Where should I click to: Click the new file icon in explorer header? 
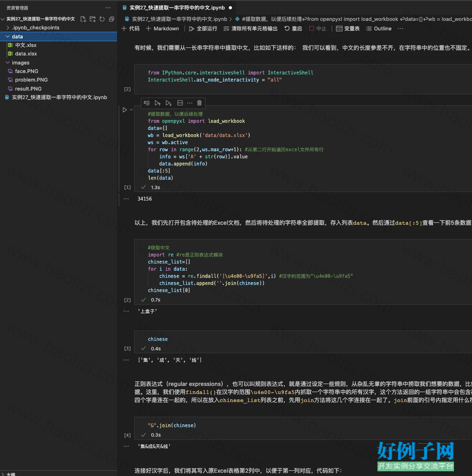tap(83, 19)
